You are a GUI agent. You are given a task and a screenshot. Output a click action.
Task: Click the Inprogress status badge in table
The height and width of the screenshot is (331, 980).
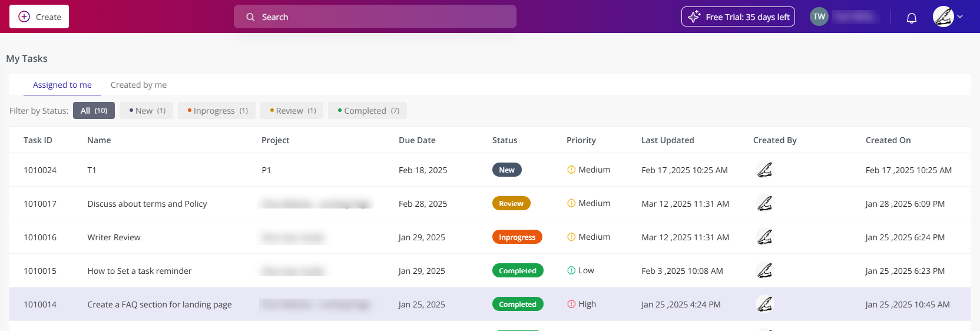point(517,237)
